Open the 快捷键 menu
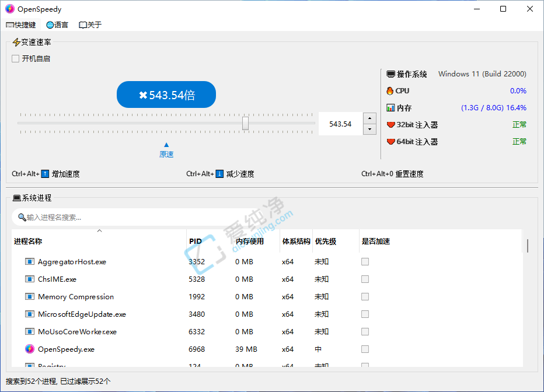The image size is (544, 392). coord(20,24)
